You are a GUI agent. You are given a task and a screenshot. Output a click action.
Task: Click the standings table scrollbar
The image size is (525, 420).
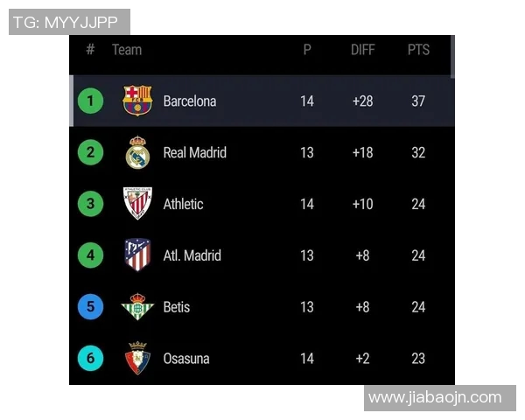pyautogui.click(x=452, y=57)
